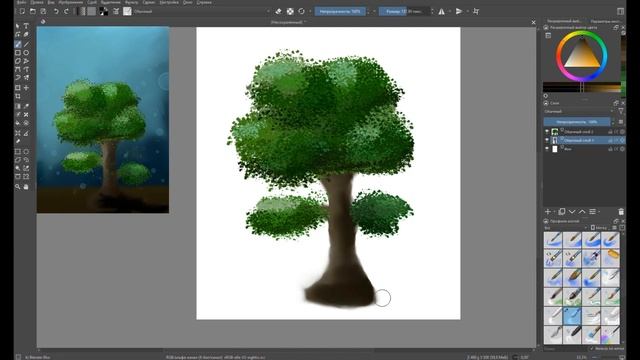Adjust the brush size slider in toolbar
The height and width of the screenshot is (360, 640).
[x=405, y=11]
